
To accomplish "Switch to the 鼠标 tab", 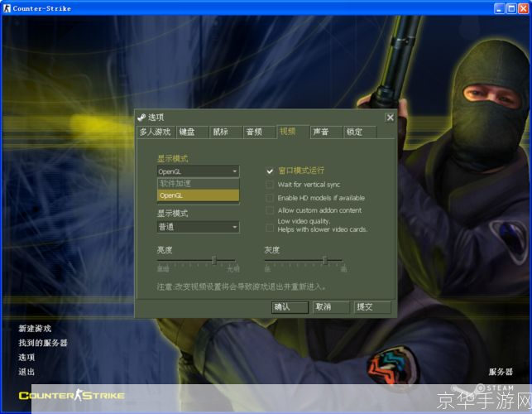I will [x=226, y=132].
